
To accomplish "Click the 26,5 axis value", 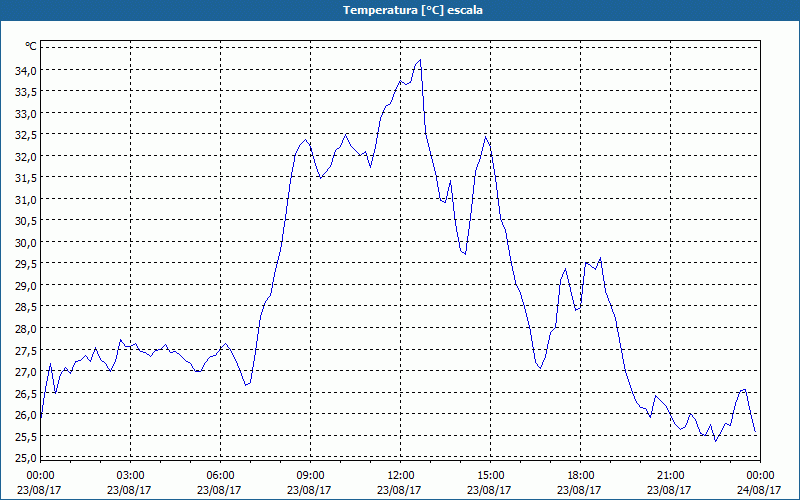I will (26, 393).
